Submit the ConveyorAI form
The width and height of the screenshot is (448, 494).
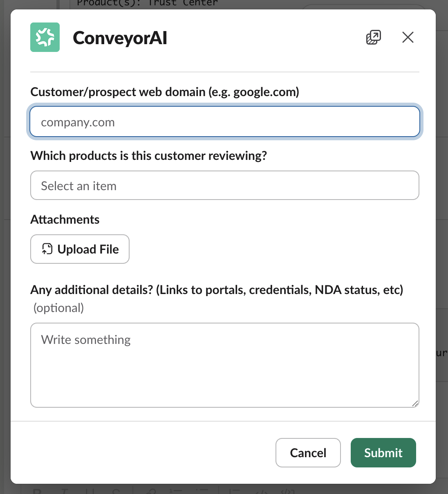click(x=383, y=453)
